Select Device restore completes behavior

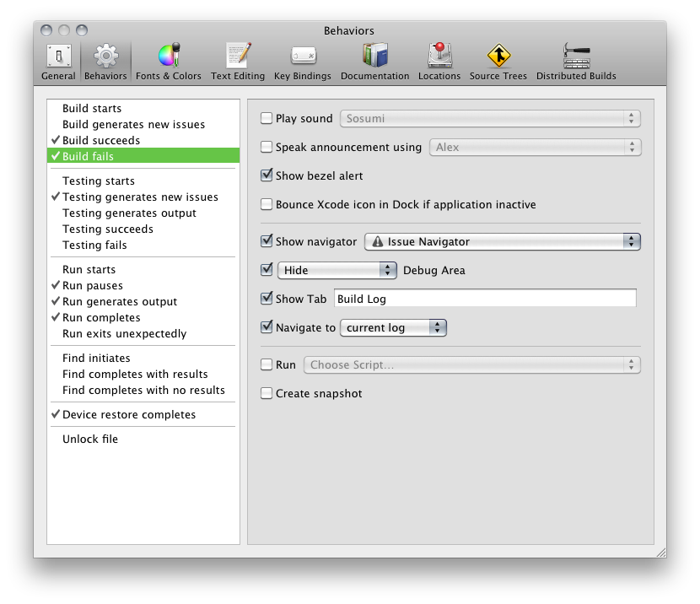pyautogui.click(x=143, y=415)
